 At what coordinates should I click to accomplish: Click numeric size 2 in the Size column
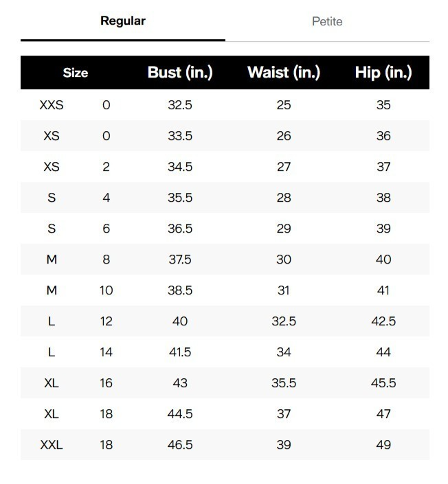pos(106,167)
